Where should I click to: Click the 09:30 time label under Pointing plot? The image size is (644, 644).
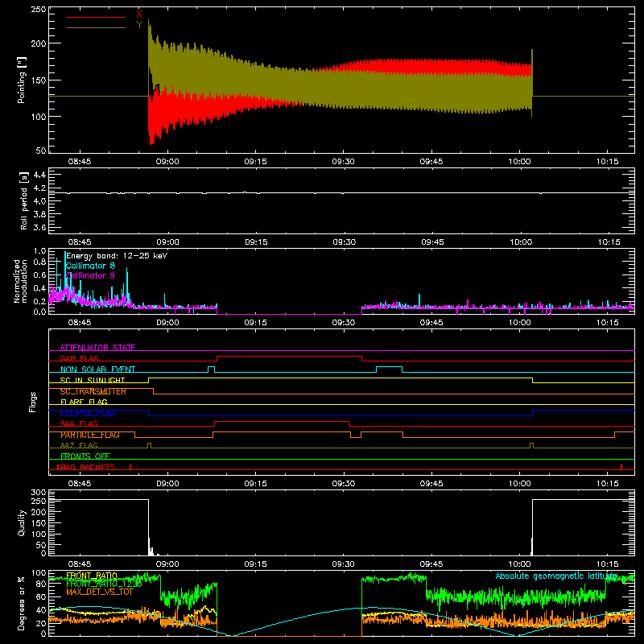point(344,162)
